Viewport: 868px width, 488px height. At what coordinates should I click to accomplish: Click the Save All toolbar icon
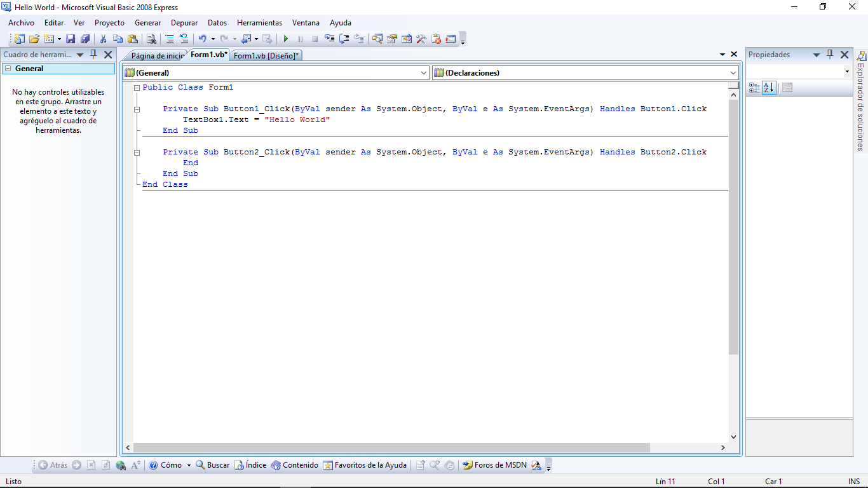coord(85,39)
